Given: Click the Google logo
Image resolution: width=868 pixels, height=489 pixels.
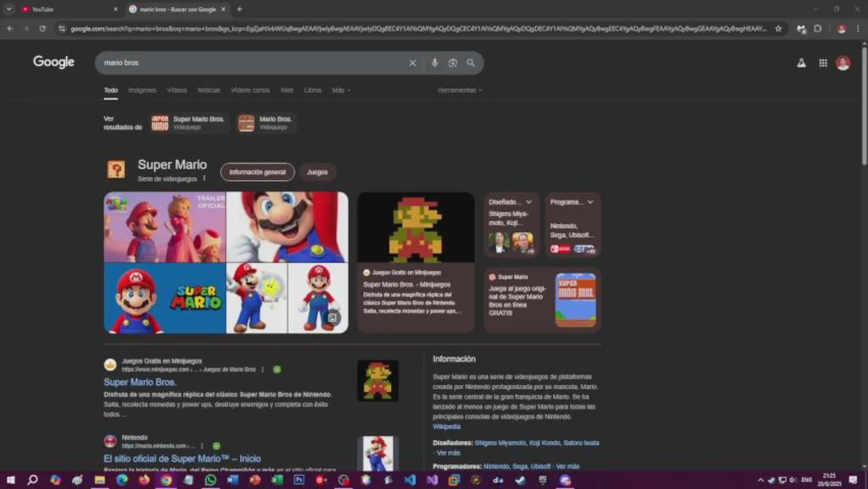Looking at the screenshot, I should click(54, 62).
